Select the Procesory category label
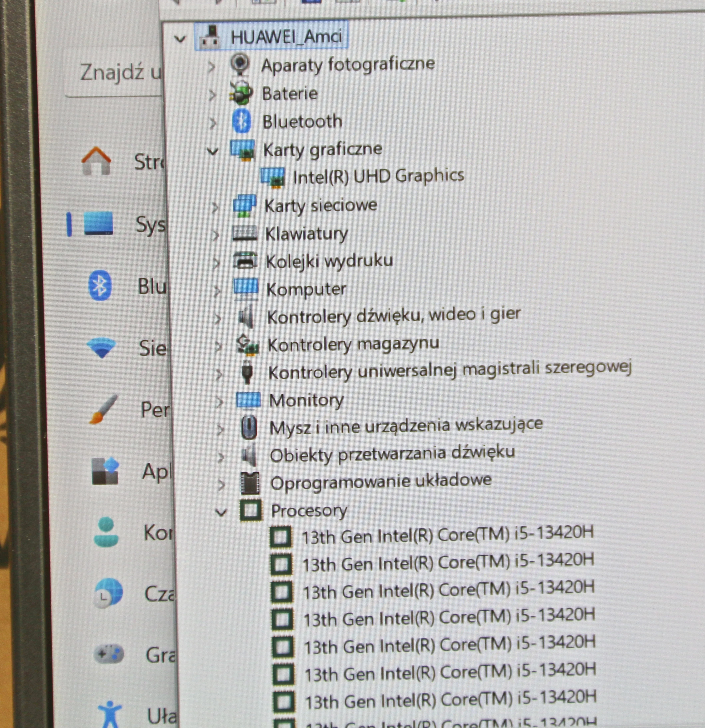705x728 pixels. point(309,511)
